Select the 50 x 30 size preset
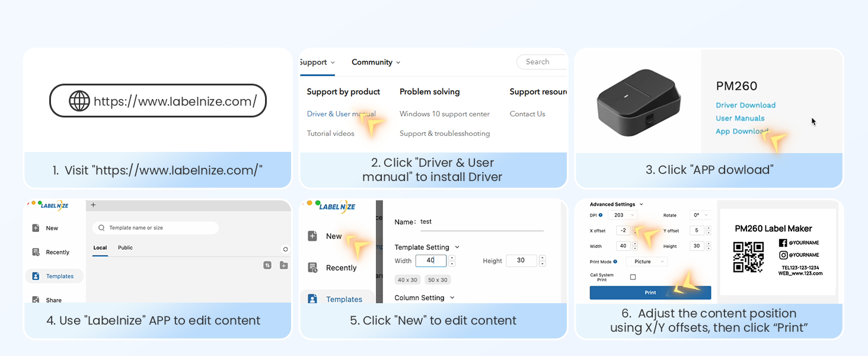 [438, 279]
